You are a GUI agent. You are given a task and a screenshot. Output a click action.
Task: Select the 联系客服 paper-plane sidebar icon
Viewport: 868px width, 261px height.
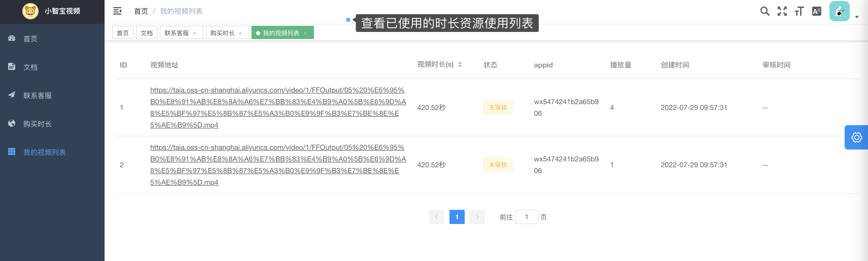coord(11,95)
